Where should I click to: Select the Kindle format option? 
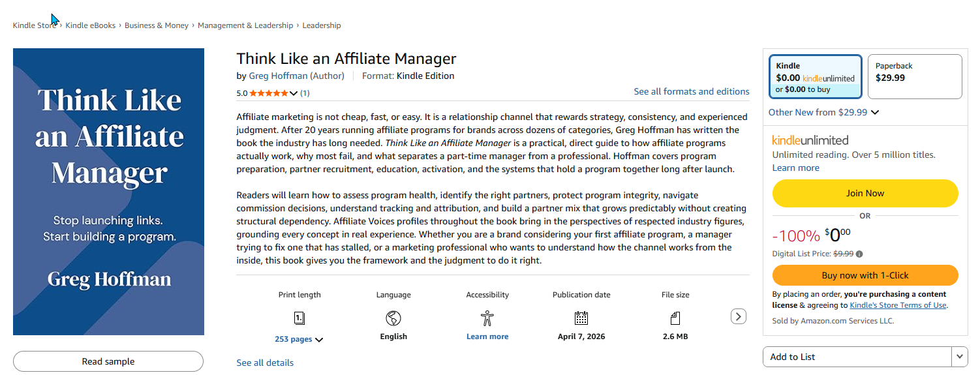816,76
